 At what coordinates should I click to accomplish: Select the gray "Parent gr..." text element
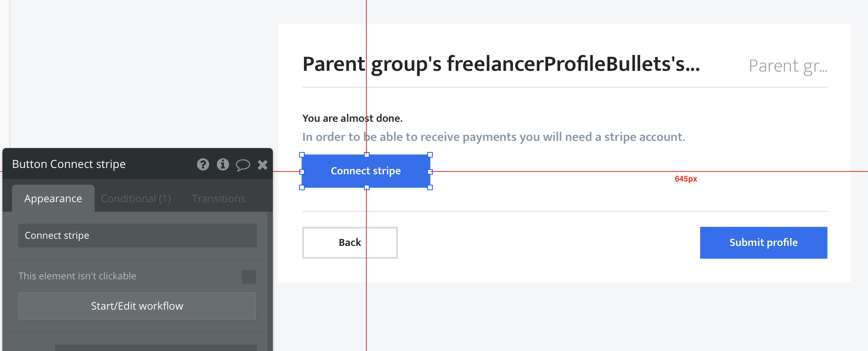tap(788, 66)
